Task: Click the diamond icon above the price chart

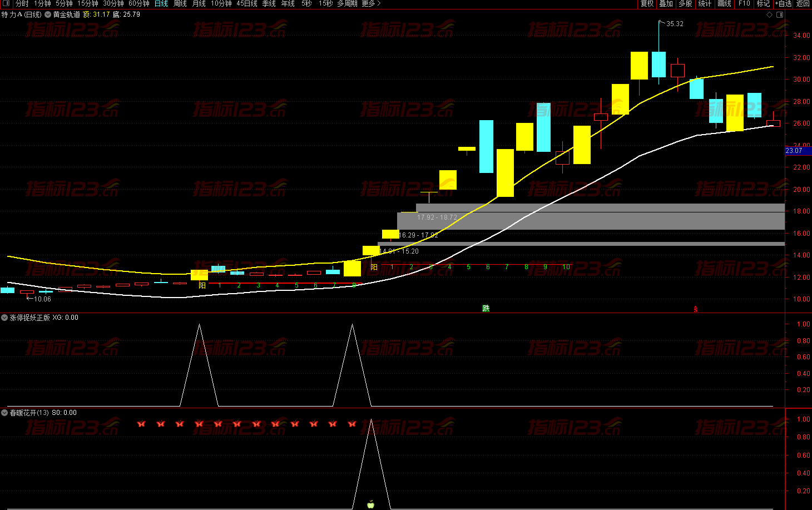Action: click(x=770, y=15)
